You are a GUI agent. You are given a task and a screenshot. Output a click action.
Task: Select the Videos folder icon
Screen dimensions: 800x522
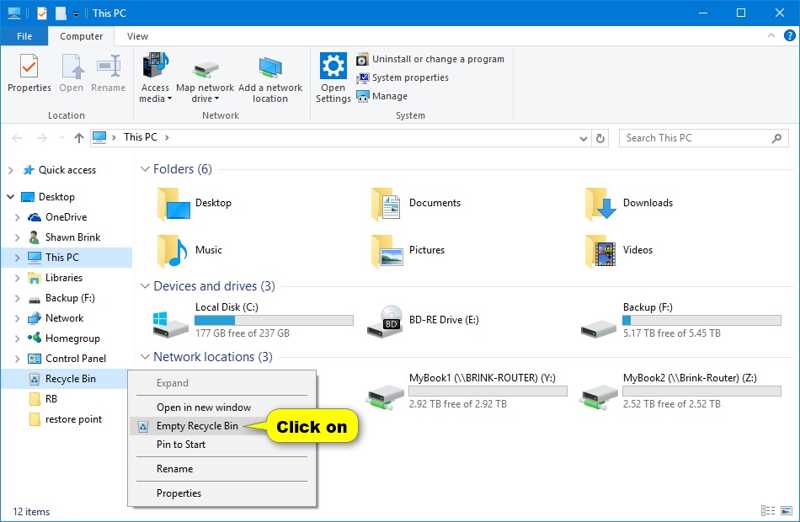[601, 251]
